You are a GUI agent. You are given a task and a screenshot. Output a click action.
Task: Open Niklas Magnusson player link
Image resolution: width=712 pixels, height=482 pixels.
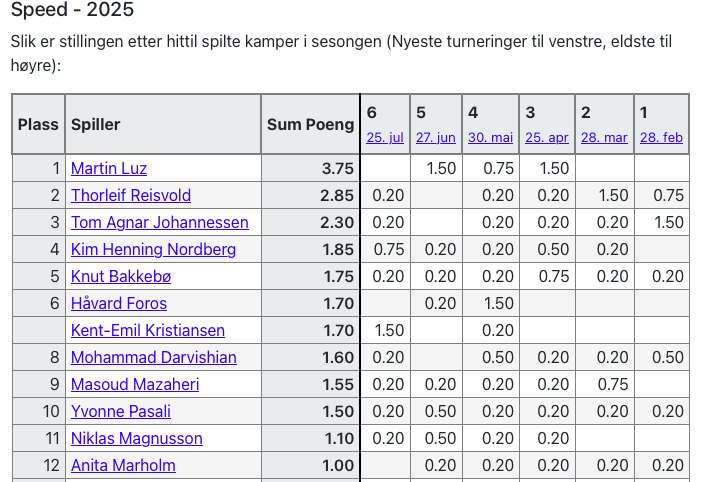(137, 438)
